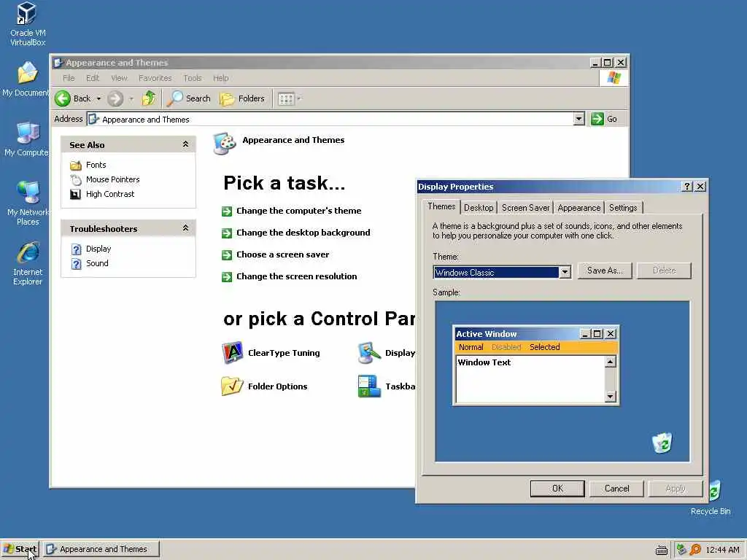This screenshot has height=560, width=747.
Task: Select the Internet Explorer desktop icon
Action: (28, 263)
